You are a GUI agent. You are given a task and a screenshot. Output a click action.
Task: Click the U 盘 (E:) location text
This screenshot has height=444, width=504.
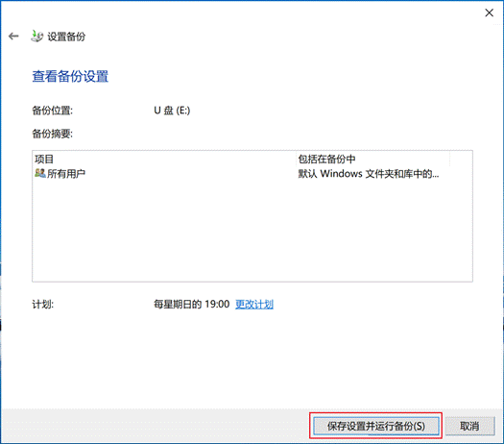(x=172, y=111)
